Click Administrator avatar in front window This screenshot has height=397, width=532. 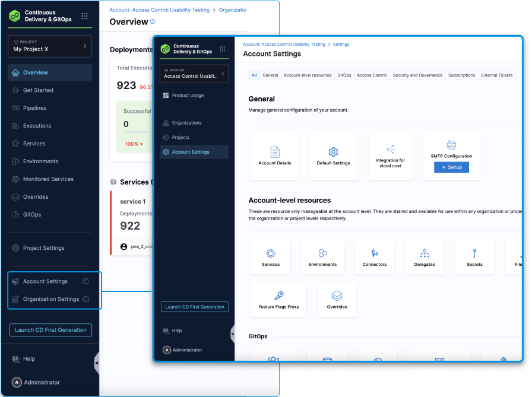point(167,350)
